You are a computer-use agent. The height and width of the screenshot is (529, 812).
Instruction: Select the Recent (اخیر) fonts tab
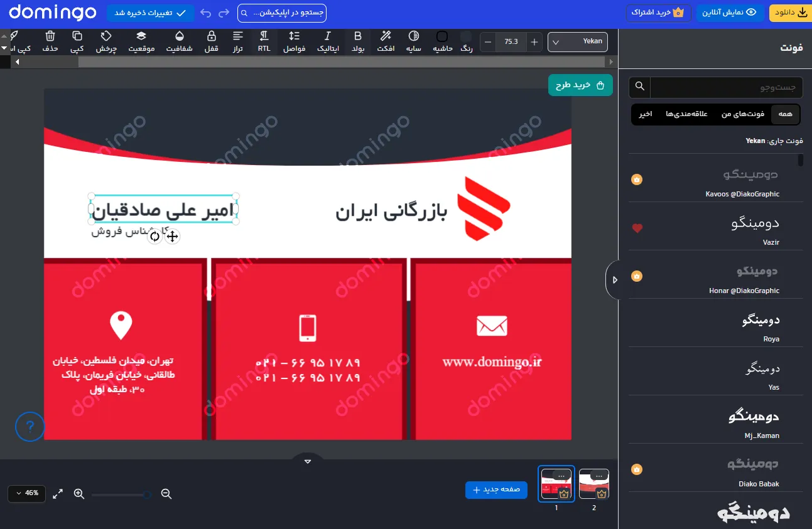pyautogui.click(x=646, y=114)
